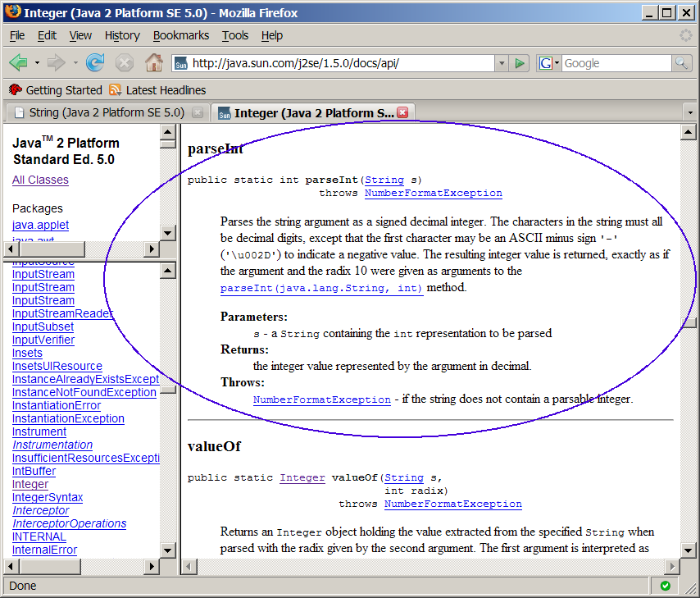Open the InsetsUIResource class link
The width and height of the screenshot is (700, 598).
[57, 366]
